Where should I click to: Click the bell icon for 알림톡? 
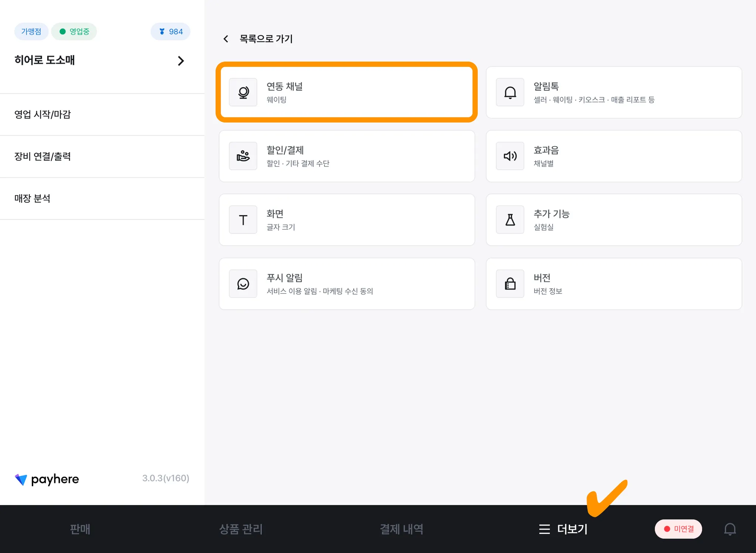(510, 92)
